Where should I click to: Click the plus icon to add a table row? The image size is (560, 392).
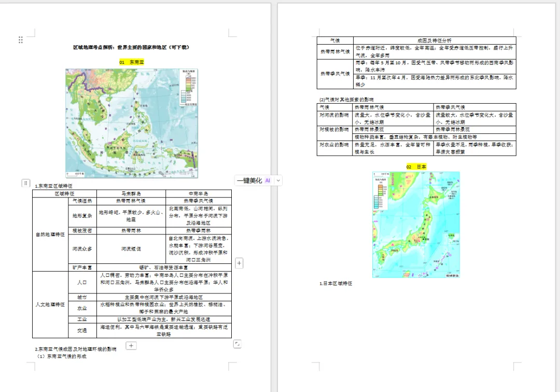tap(131, 345)
